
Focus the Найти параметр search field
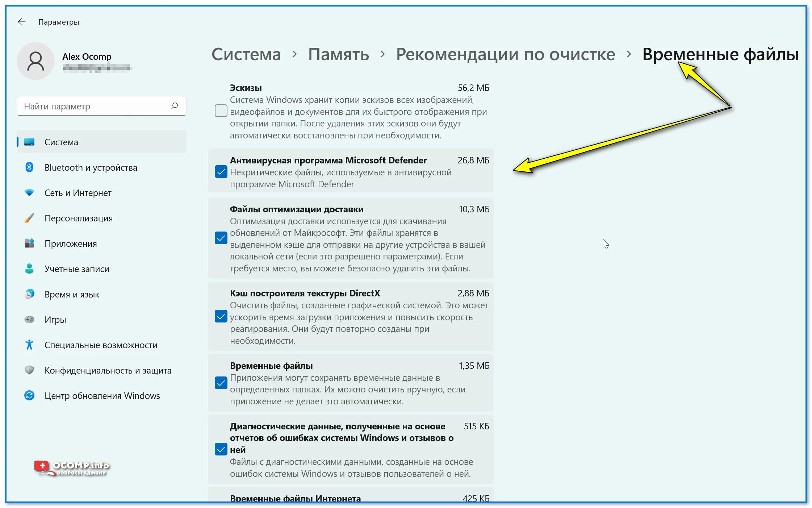pos(94,106)
